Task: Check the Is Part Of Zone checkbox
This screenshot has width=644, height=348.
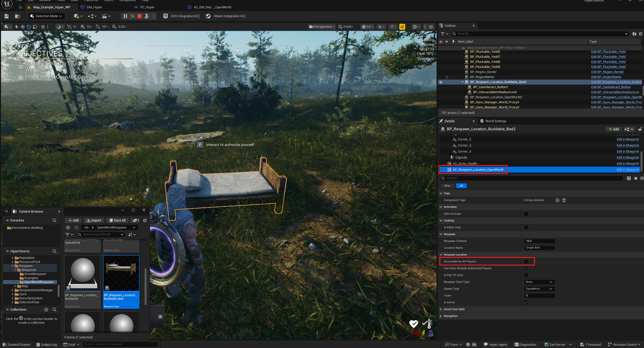Action: click(526, 275)
